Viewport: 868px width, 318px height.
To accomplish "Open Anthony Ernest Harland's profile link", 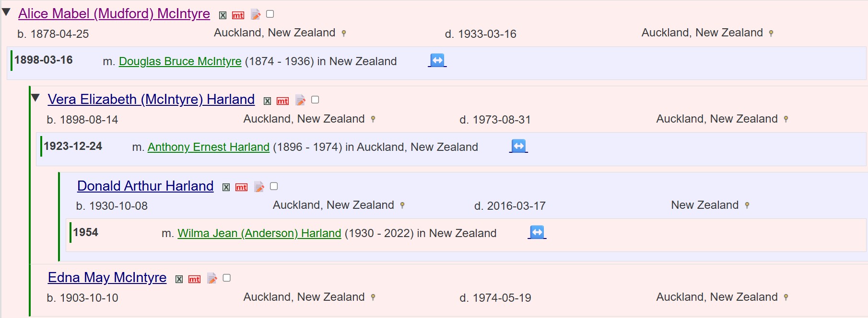I will coord(208,147).
